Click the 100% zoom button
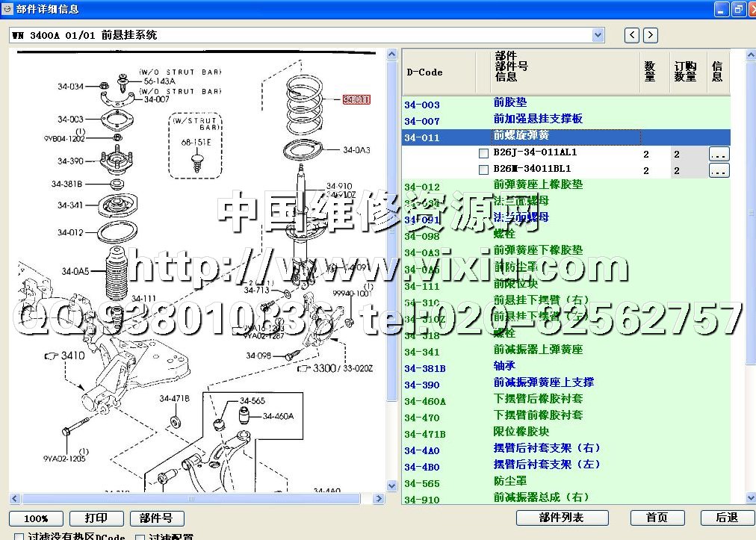 (36, 518)
